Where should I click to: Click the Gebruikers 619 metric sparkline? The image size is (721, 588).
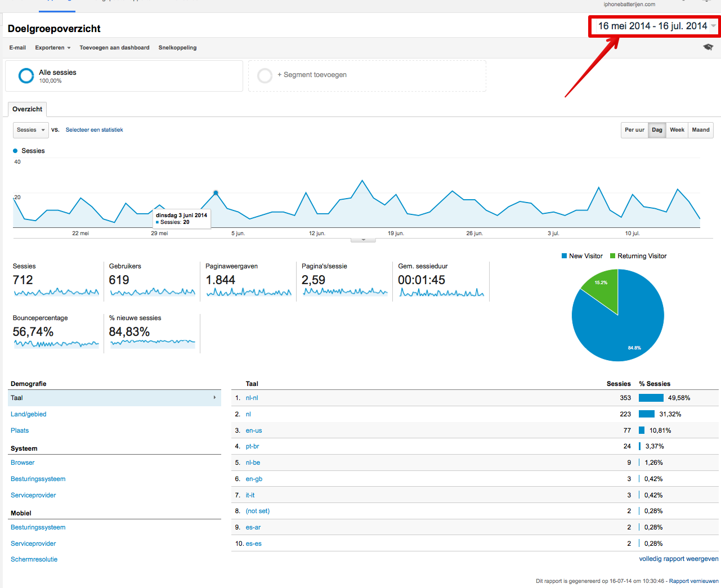(x=153, y=292)
